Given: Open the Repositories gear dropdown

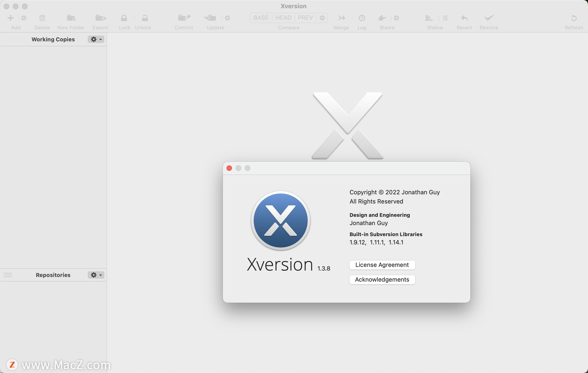Looking at the screenshot, I should (x=96, y=275).
